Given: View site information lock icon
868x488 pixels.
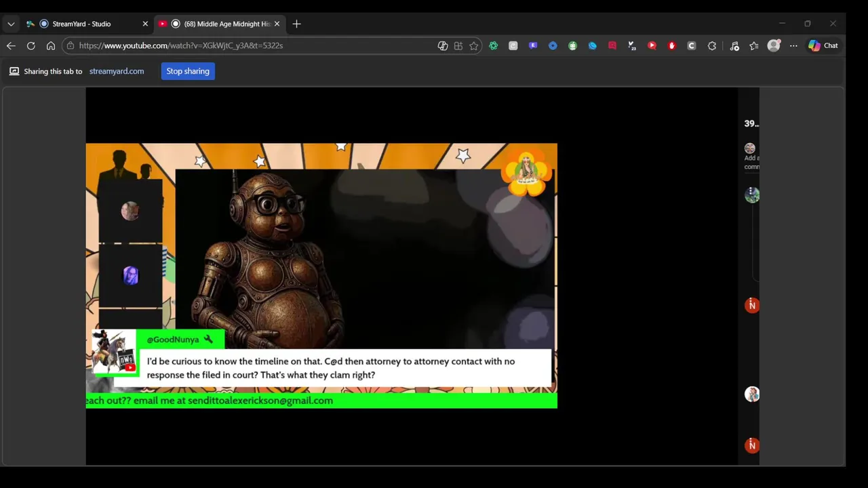Looking at the screenshot, I should coord(71,45).
